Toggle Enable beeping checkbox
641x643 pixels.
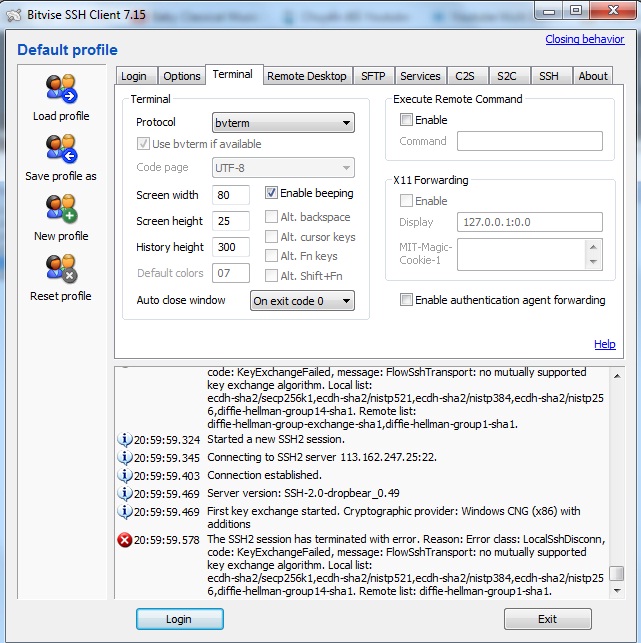271,193
